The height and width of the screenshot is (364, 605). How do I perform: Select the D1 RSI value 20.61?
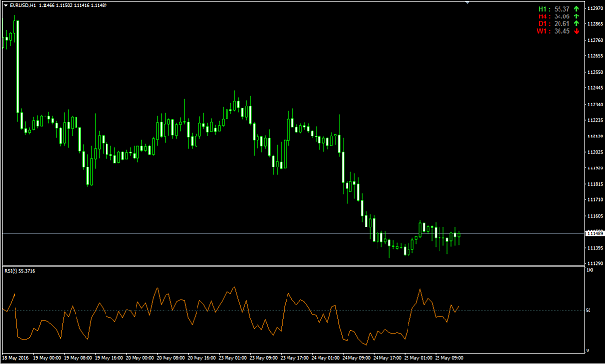(x=561, y=23)
